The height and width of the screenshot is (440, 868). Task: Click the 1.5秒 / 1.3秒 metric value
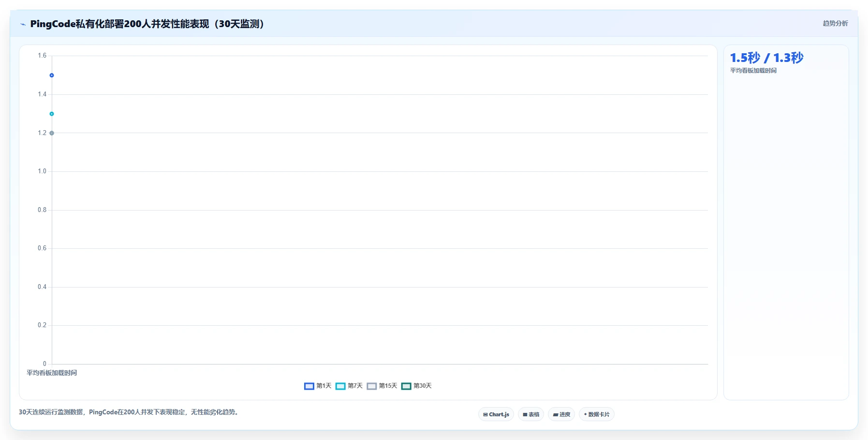(x=766, y=58)
